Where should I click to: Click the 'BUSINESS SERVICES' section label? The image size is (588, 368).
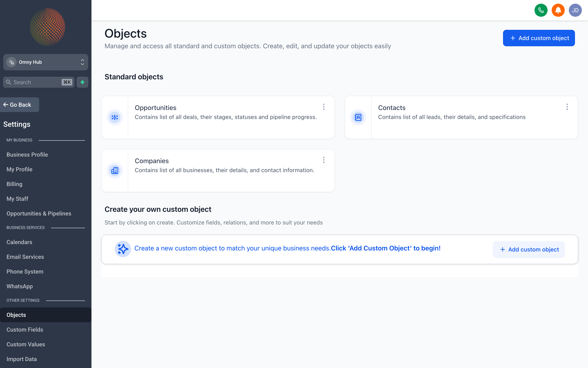click(x=26, y=228)
